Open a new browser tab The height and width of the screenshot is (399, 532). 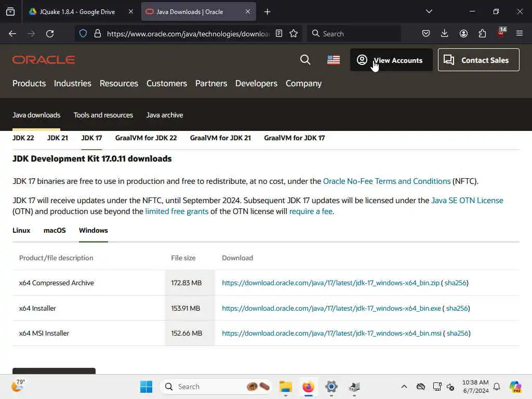268,12
